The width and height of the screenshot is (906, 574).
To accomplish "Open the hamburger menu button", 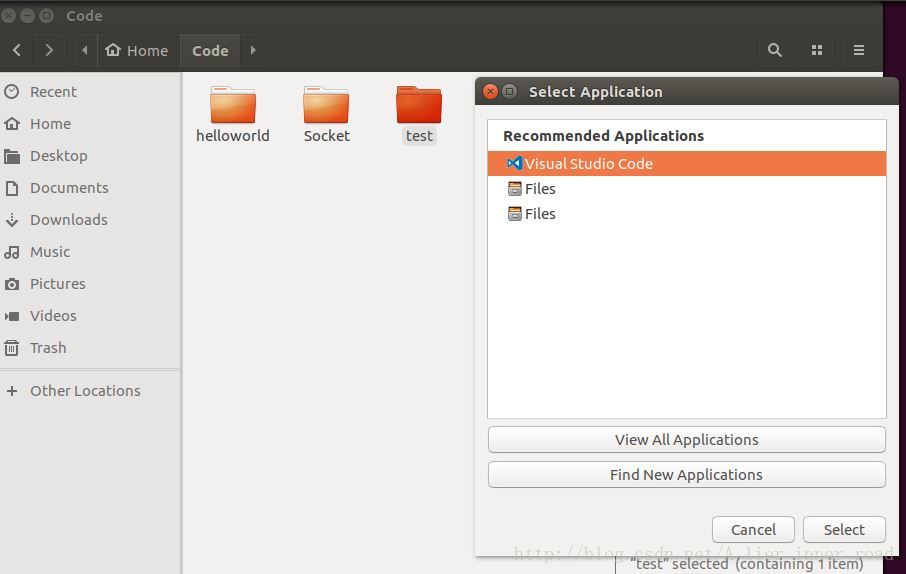I will (x=859, y=50).
